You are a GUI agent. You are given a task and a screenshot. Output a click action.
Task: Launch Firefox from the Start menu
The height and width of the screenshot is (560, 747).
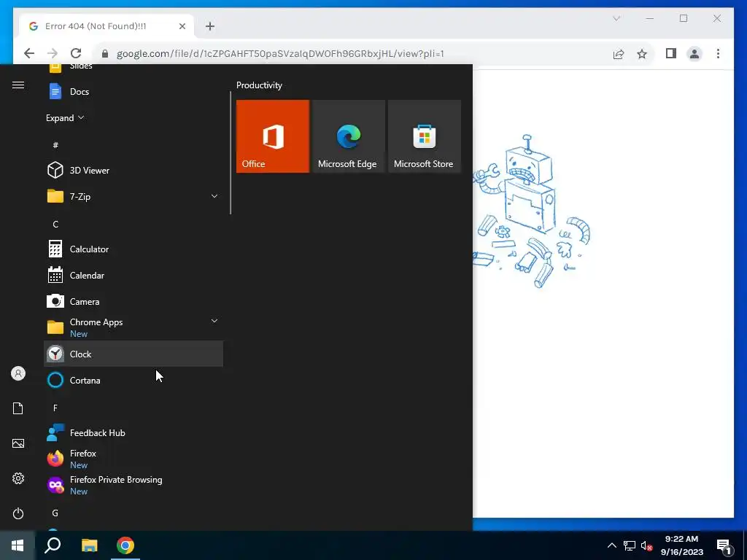[133, 459]
